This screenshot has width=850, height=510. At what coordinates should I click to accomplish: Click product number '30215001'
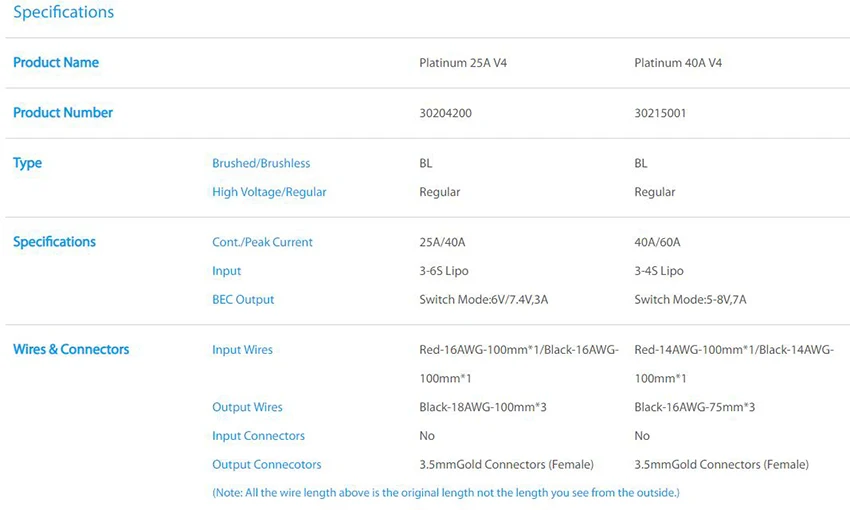click(660, 113)
